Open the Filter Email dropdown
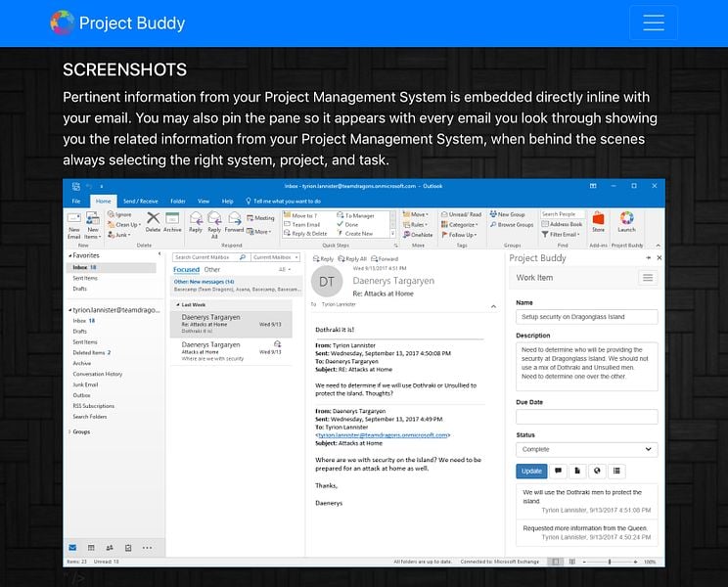This screenshot has width=728, height=587. (x=561, y=235)
